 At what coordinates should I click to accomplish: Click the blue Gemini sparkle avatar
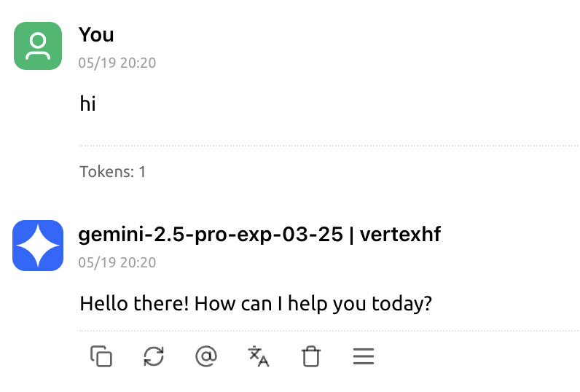point(38,246)
